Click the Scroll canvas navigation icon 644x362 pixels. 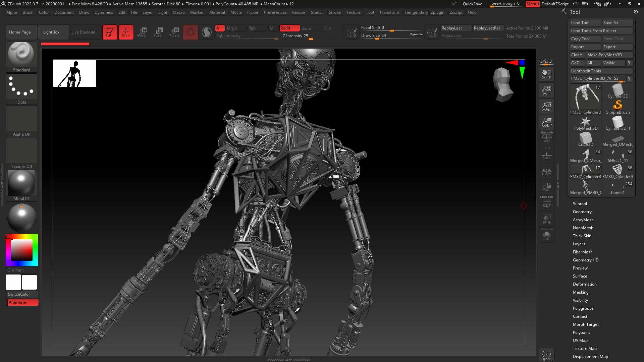pyautogui.click(x=546, y=74)
